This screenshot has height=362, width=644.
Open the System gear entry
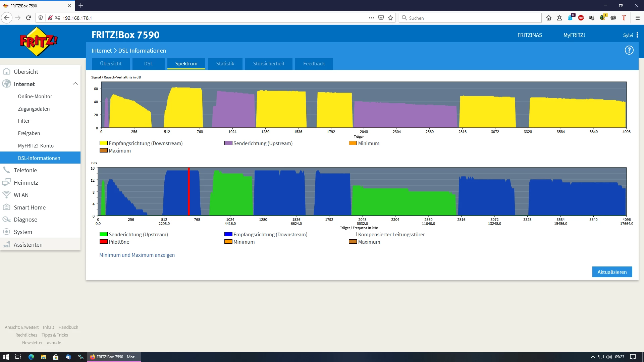[6, 232]
